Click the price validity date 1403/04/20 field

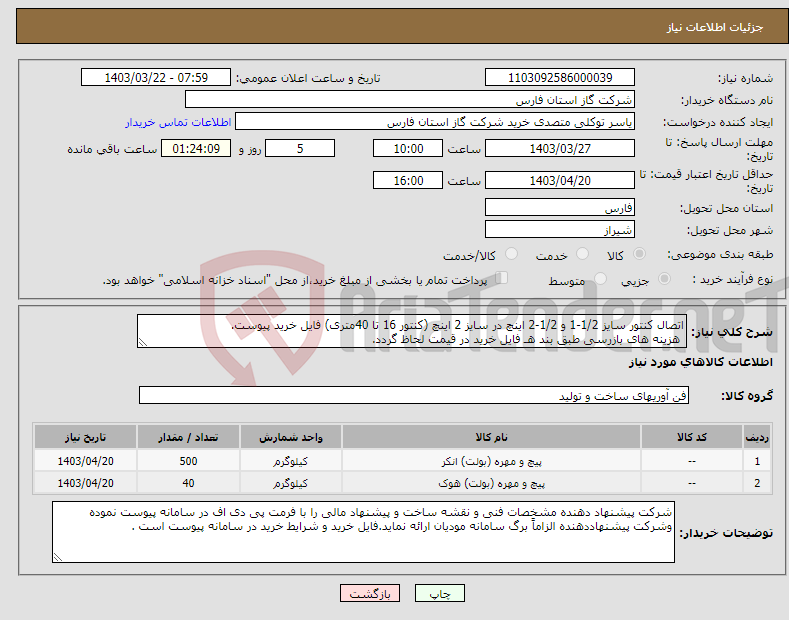560,180
